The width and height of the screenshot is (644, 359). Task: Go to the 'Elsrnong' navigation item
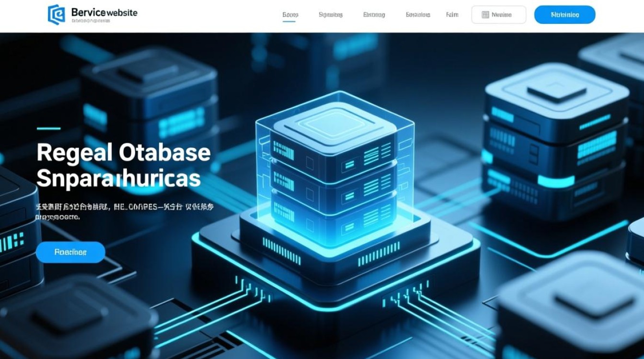coord(374,15)
